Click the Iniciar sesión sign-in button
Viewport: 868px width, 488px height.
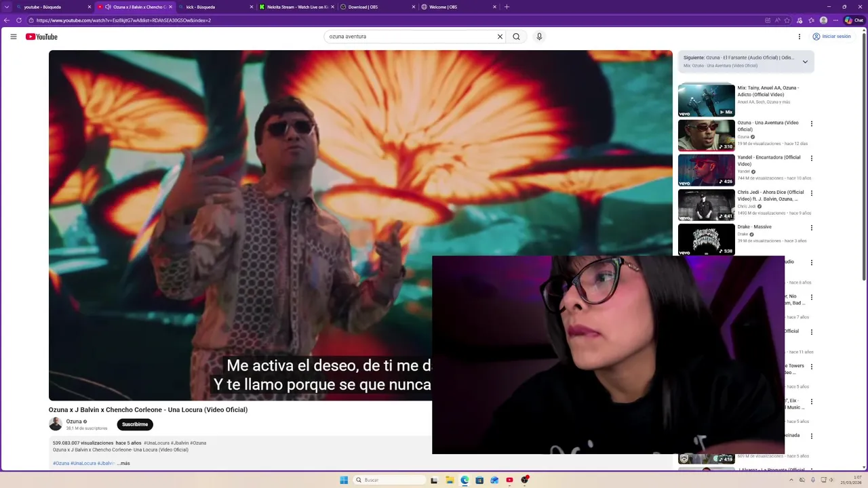point(831,37)
